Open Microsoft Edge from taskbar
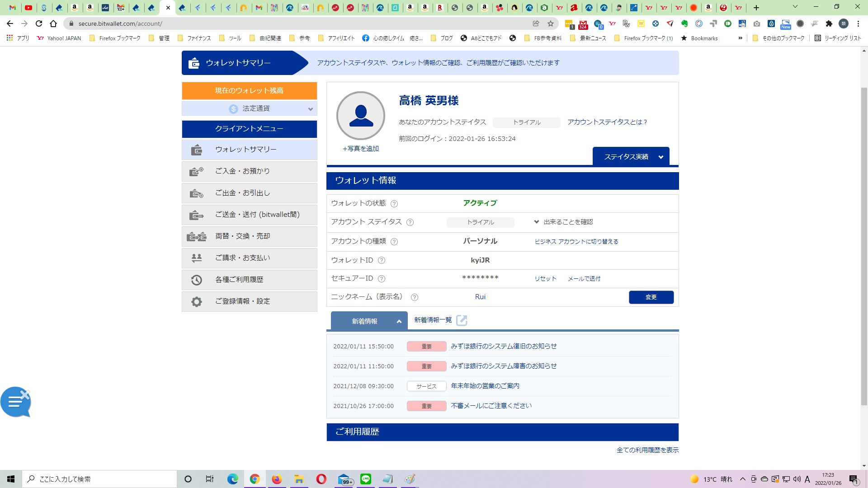Screen dimensions: 868x488 click(232, 479)
